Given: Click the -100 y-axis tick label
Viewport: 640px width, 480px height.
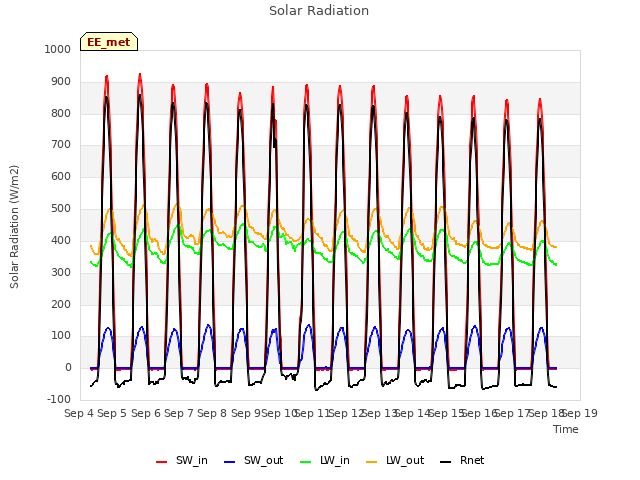Looking at the screenshot, I should coord(59,399).
